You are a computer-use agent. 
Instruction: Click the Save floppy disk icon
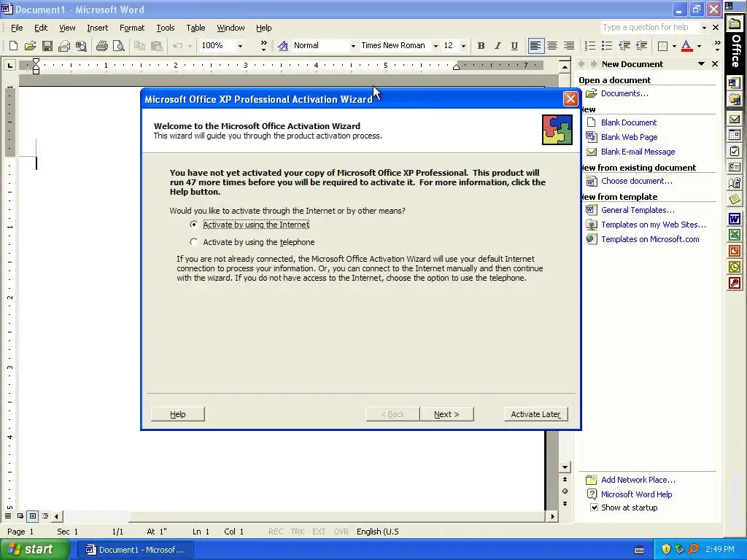point(47,46)
